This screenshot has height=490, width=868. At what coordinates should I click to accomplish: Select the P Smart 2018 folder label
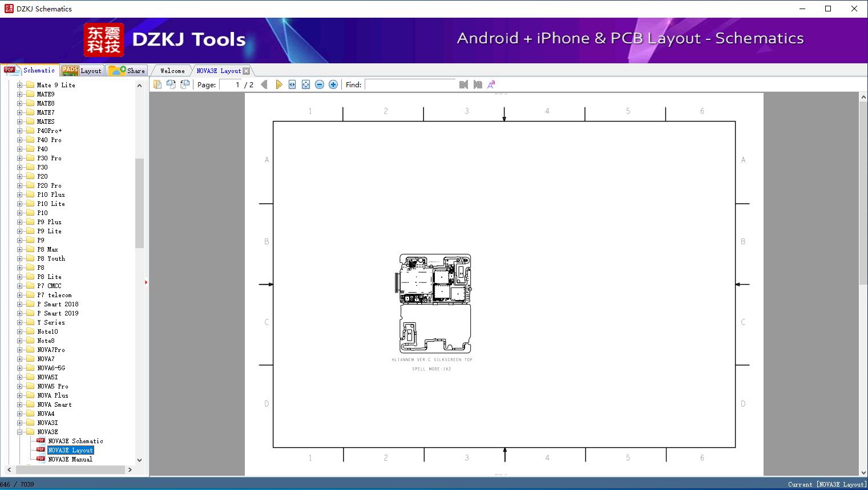(58, 304)
